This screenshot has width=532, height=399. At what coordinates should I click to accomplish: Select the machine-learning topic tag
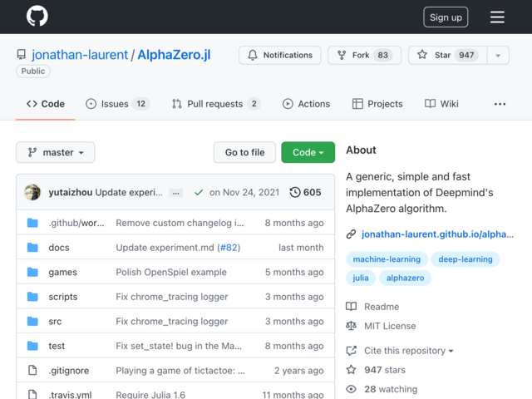point(387,259)
